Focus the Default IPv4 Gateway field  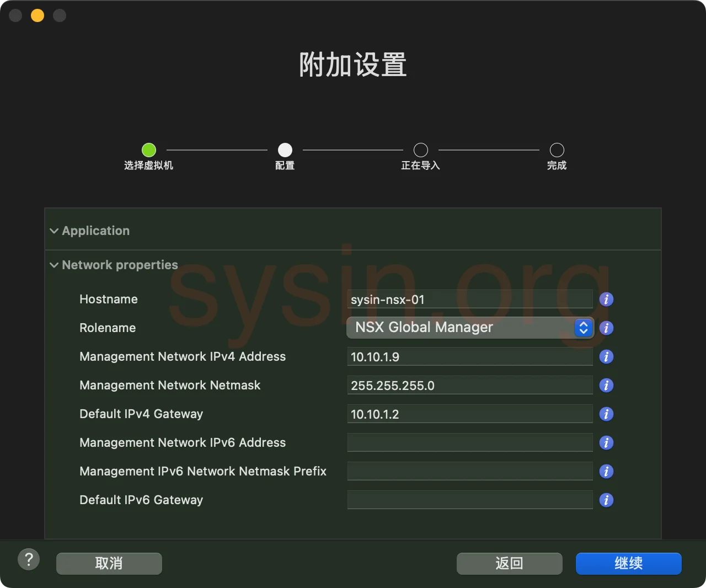(x=470, y=414)
